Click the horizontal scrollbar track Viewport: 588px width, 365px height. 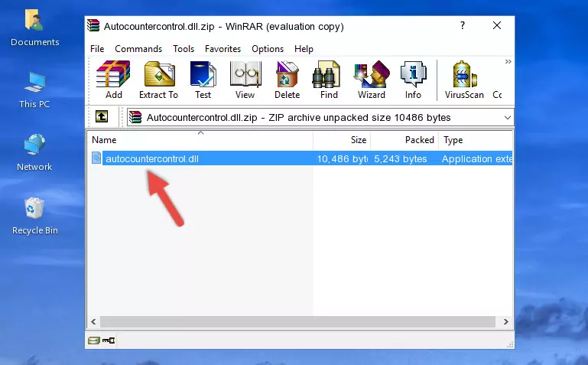pos(297,322)
